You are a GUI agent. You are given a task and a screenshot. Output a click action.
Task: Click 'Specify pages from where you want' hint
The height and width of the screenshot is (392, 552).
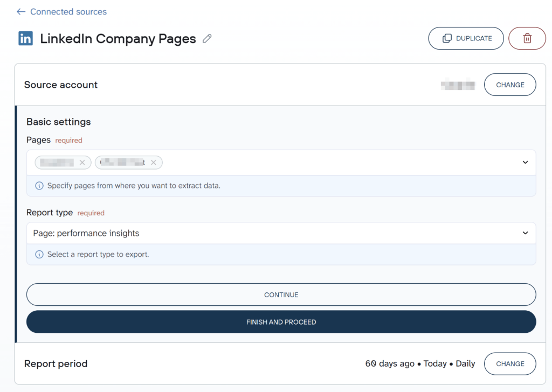[x=134, y=186]
